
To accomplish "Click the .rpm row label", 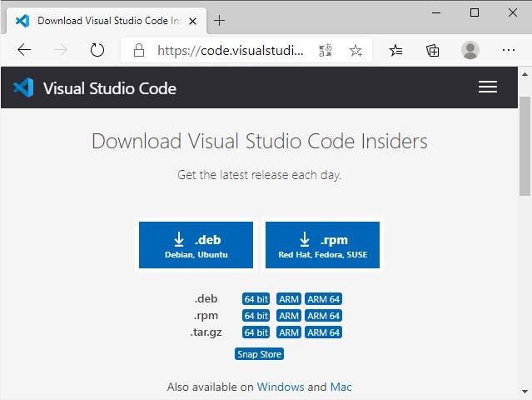I will coord(206,316).
